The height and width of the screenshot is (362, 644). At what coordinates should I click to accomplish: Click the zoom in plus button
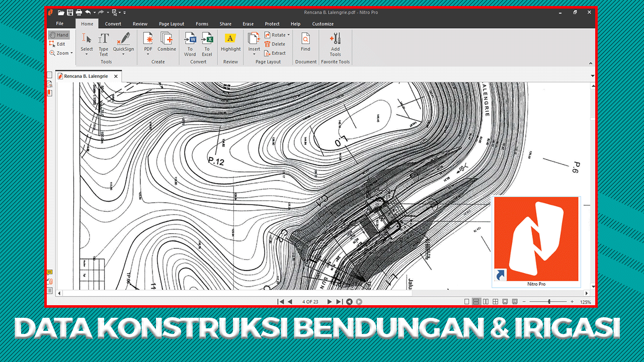(572, 302)
